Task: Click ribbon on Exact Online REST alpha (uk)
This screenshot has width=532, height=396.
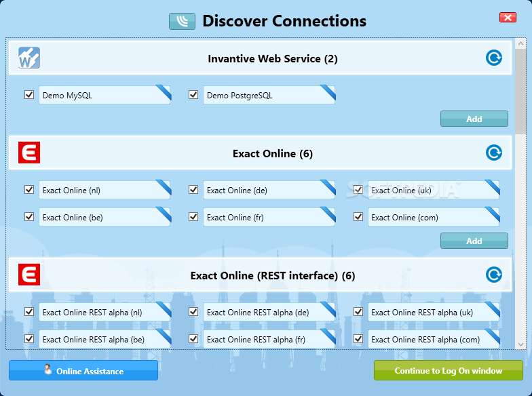Action: pos(493,310)
